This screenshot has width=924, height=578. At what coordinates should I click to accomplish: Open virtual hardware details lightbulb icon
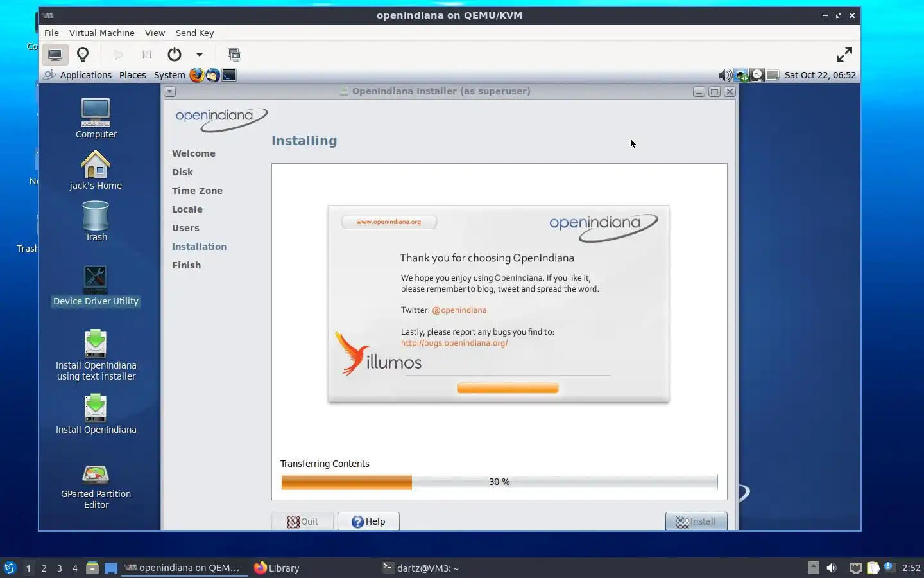(x=83, y=55)
